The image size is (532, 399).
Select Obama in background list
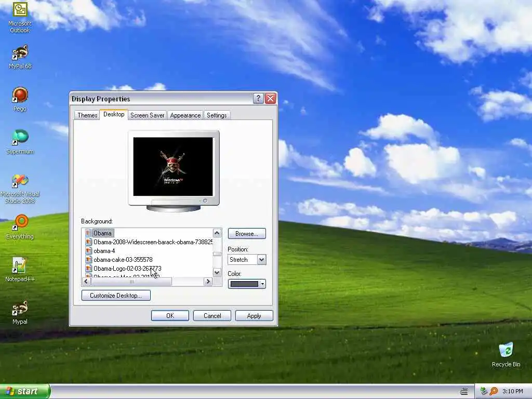pyautogui.click(x=102, y=233)
